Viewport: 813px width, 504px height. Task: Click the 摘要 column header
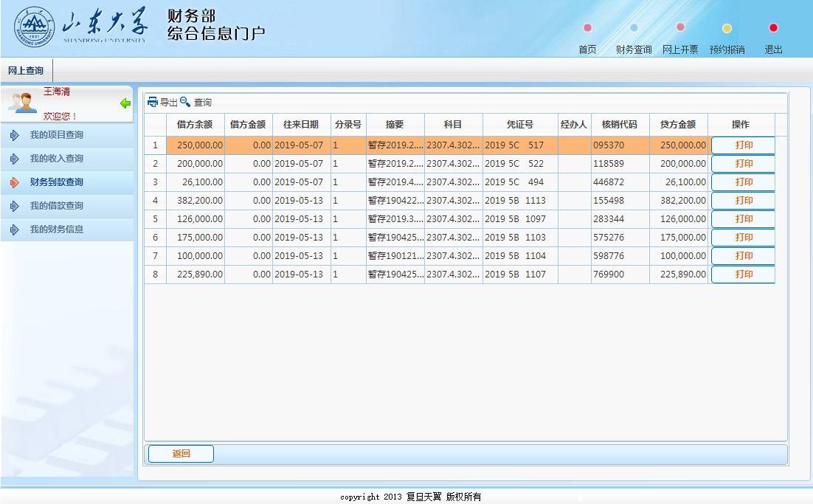coord(395,125)
